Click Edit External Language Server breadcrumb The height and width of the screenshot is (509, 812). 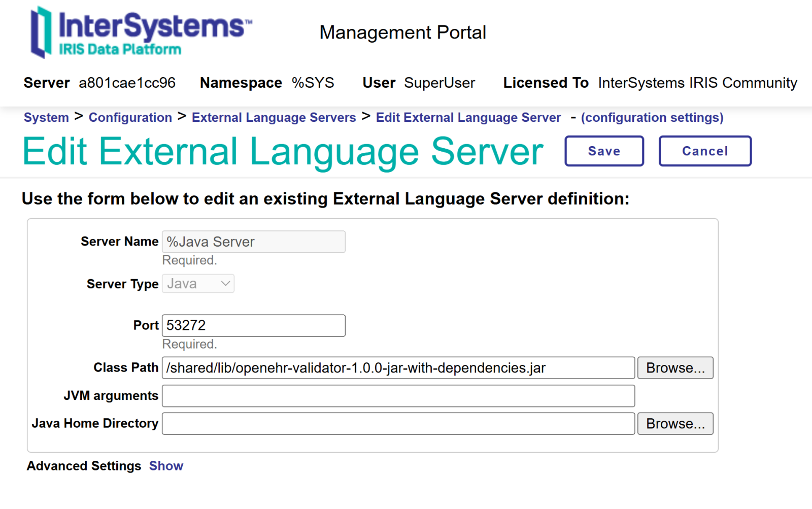coord(468,118)
